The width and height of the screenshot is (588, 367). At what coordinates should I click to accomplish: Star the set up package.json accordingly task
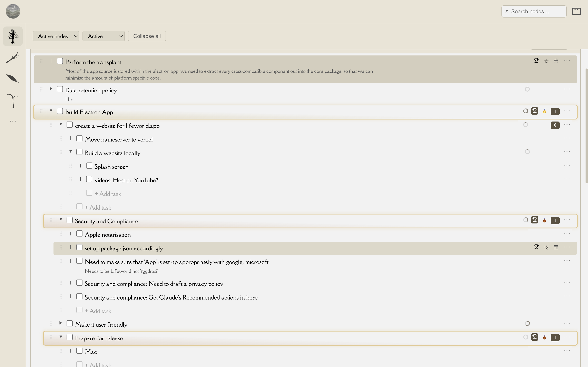(546, 247)
